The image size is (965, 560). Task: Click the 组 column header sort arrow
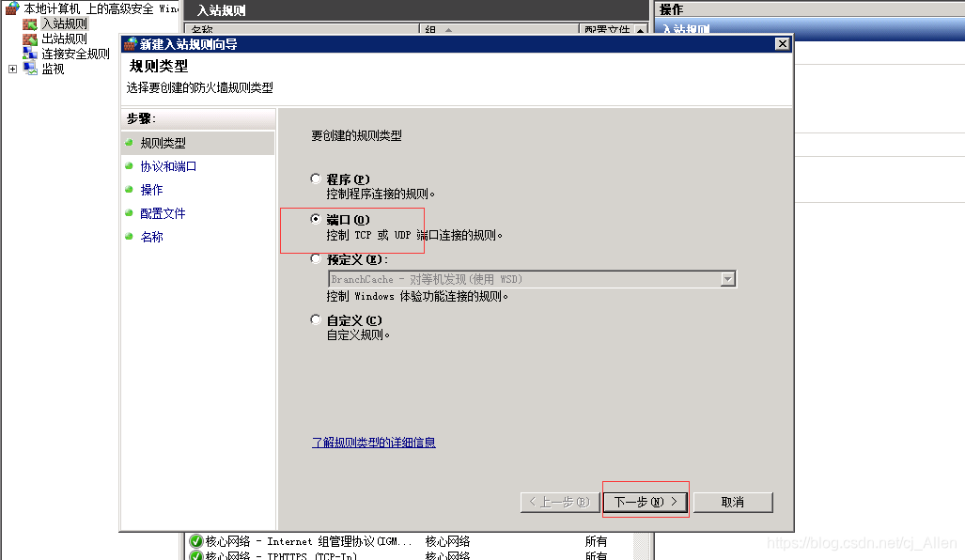448,29
